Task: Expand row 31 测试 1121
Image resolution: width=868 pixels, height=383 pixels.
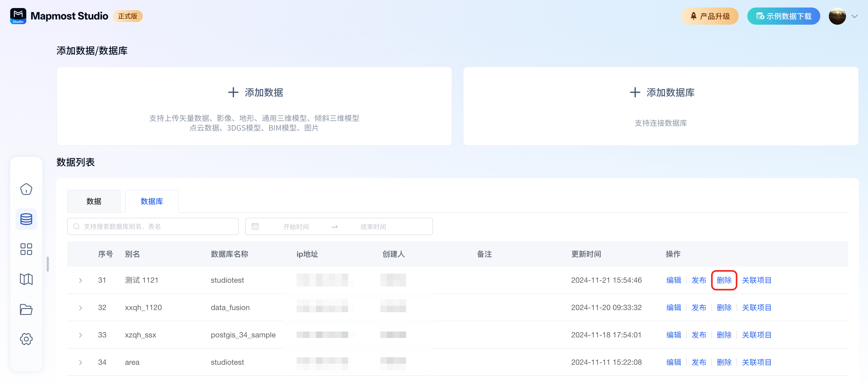Action: (x=80, y=280)
